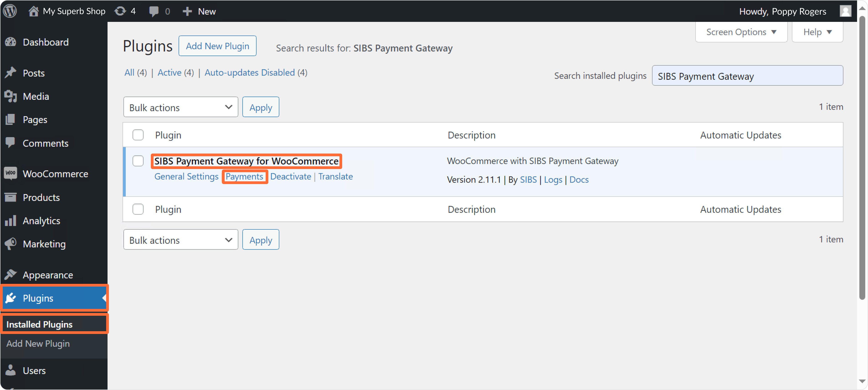Screen dimensions: 868x390
Task: Open the Products menu item
Action: point(41,197)
